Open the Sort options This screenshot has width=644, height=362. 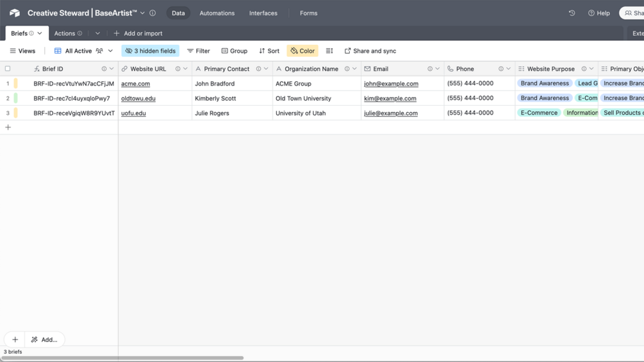pos(269,51)
